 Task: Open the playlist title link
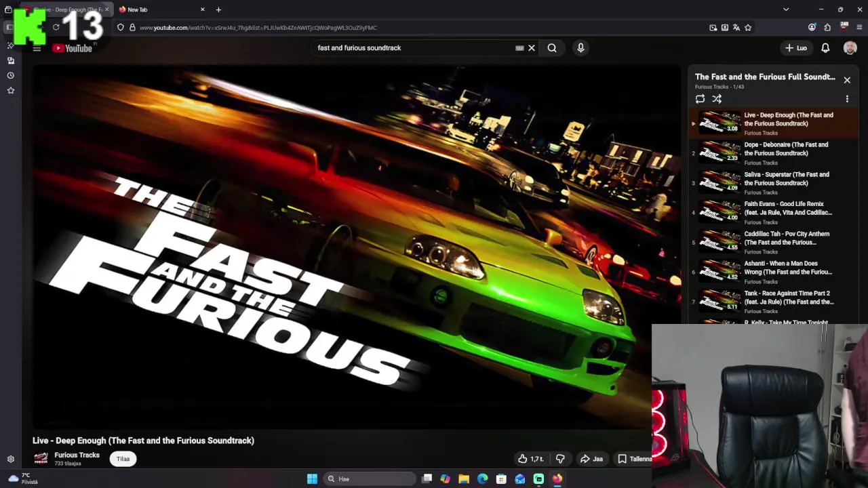click(765, 77)
